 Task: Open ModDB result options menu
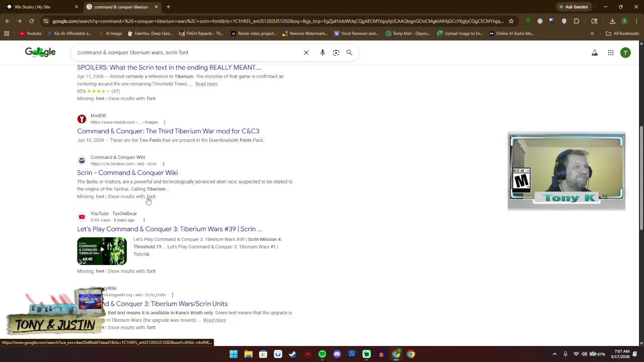click(165, 122)
